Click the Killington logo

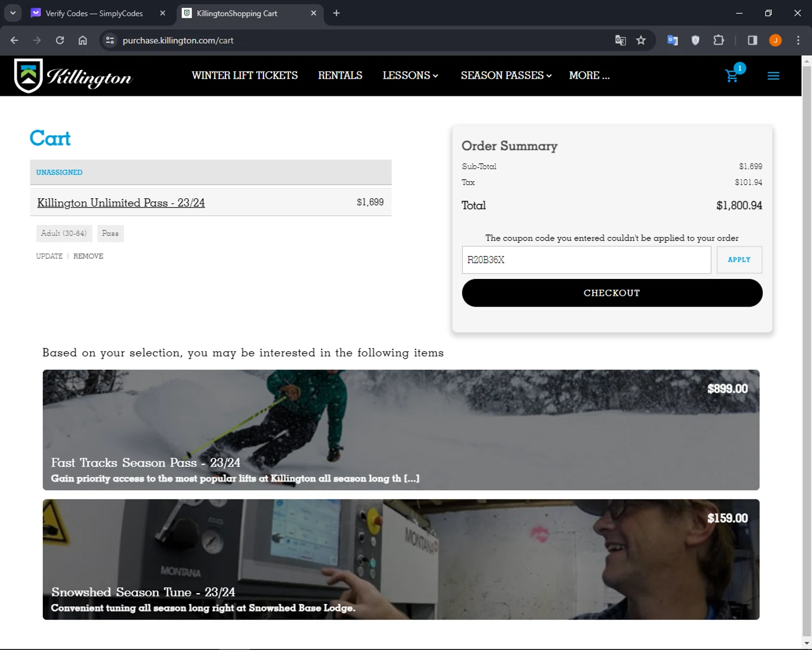click(x=73, y=76)
